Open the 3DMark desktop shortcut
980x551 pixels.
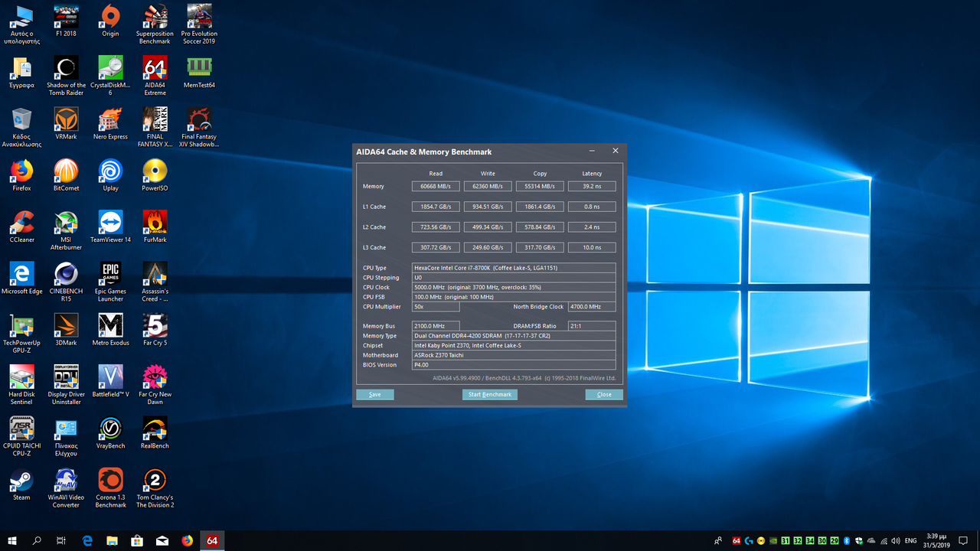(66, 328)
